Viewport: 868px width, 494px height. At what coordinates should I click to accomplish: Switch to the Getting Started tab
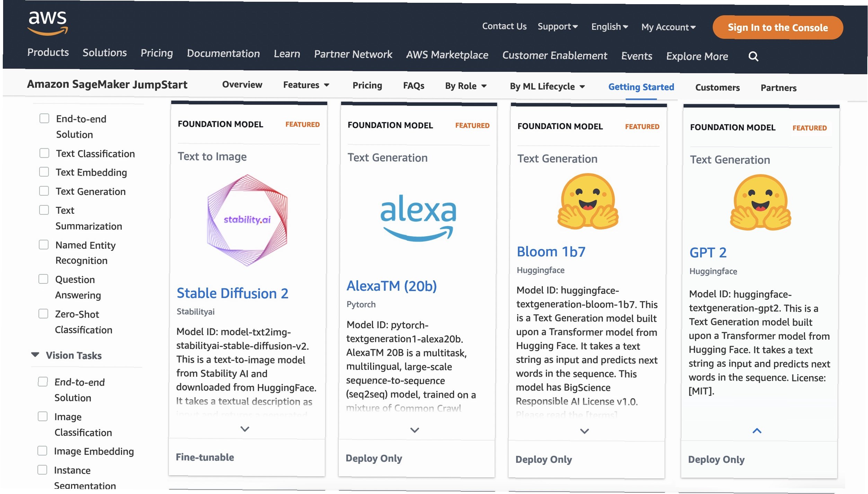coord(641,87)
